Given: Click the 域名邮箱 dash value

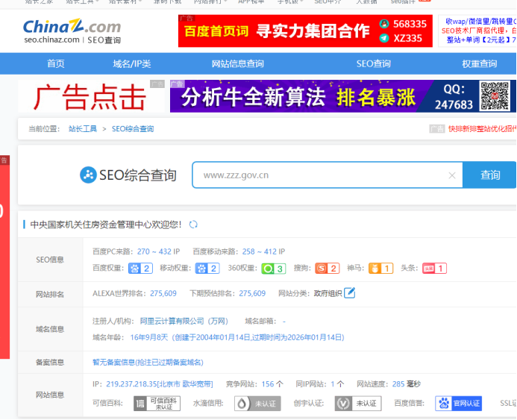Looking at the screenshot, I should coord(284,321).
